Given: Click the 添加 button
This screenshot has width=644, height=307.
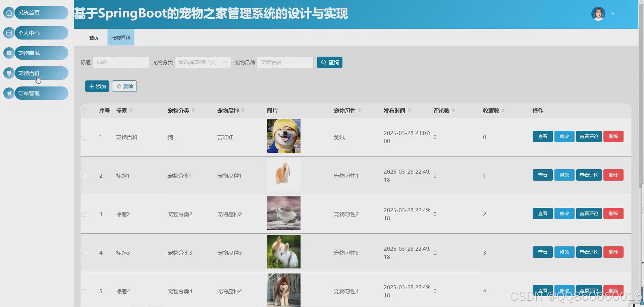Looking at the screenshot, I should (x=97, y=86).
